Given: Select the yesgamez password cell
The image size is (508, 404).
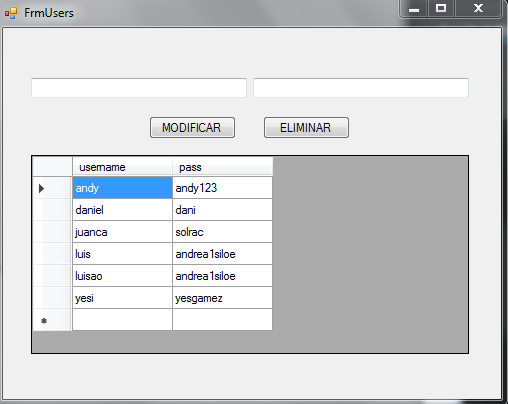Looking at the screenshot, I should coord(222,298).
